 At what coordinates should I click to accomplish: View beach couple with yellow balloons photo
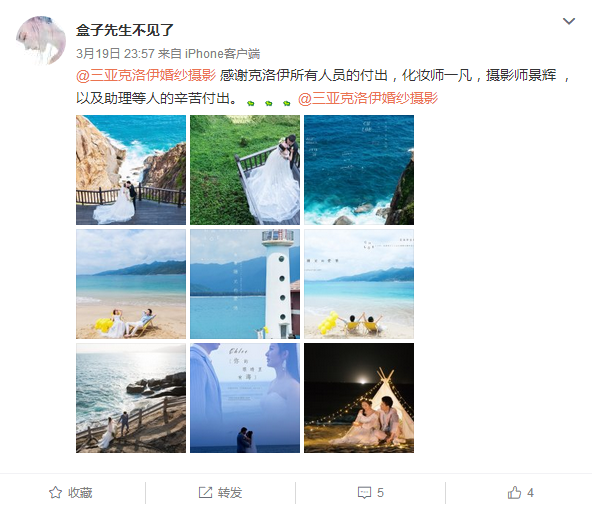coord(131,284)
